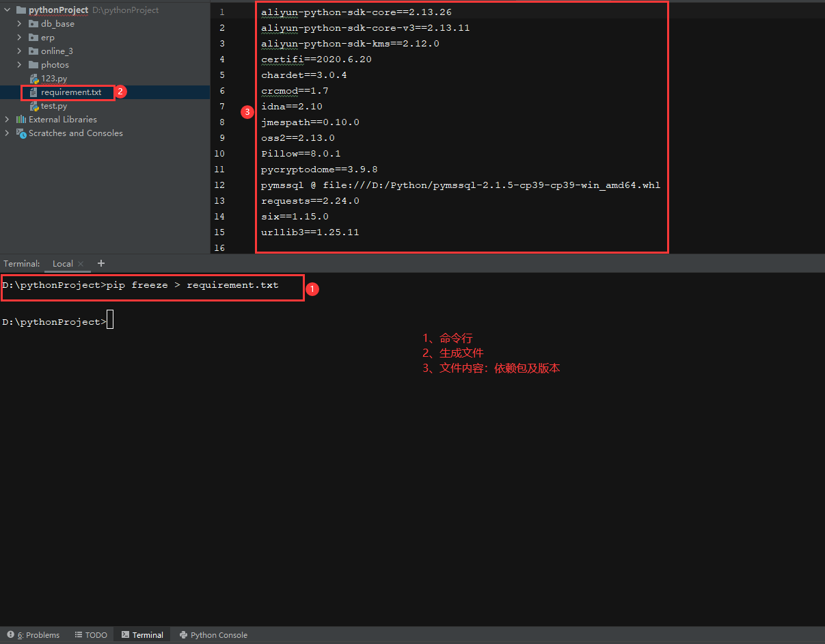Click the D:\pythonProject path label
825x644 pixels.
tap(126, 10)
